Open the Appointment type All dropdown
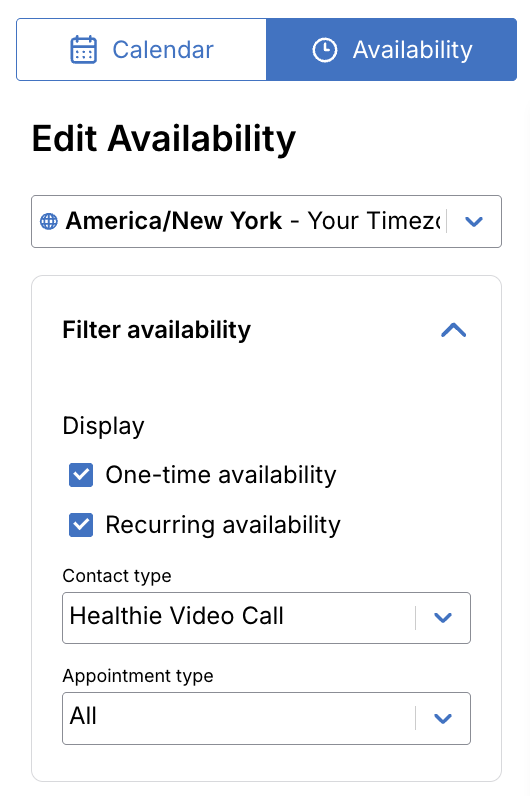 point(266,718)
